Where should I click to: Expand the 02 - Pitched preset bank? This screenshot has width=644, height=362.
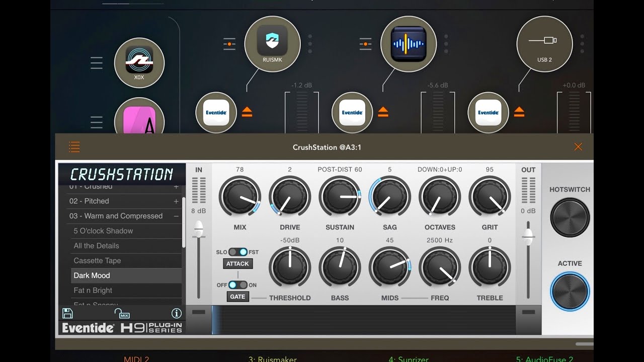[x=176, y=201]
